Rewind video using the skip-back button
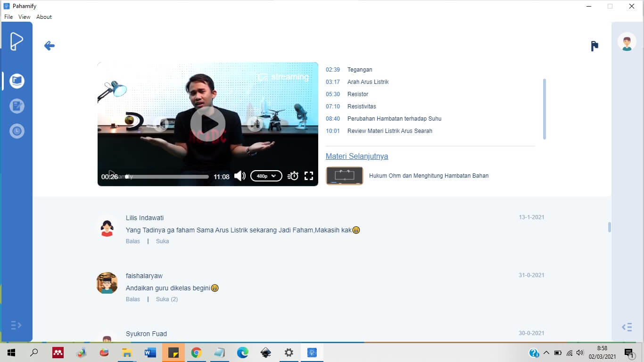Screen dimensions: 644x362 pos(161,124)
